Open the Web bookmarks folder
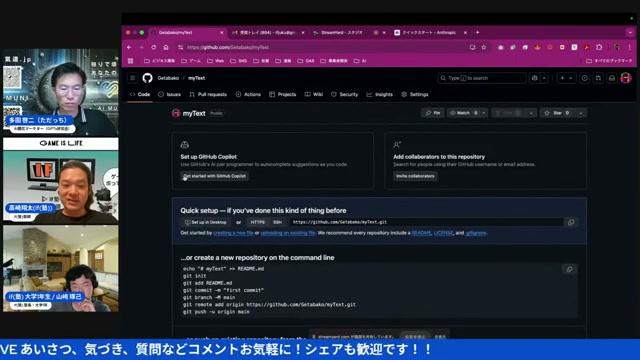The width and height of the screenshot is (640, 360). 216,61
